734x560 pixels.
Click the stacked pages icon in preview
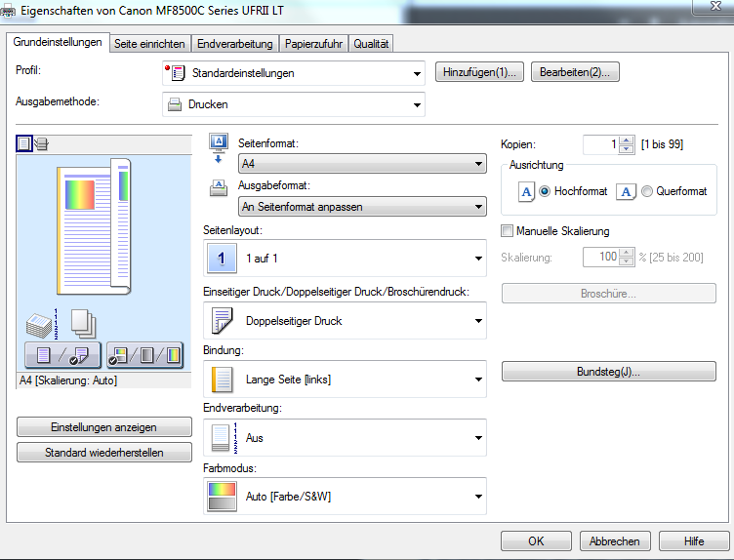83,323
